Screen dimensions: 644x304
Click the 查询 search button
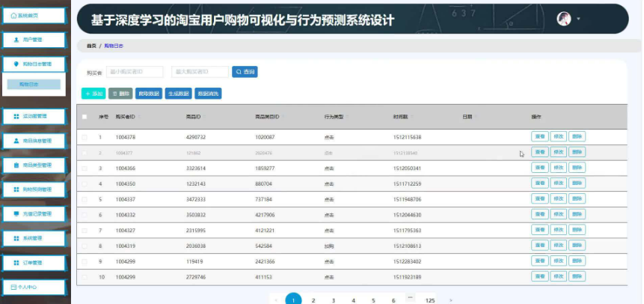pyautogui.click(x=245, y=72)
